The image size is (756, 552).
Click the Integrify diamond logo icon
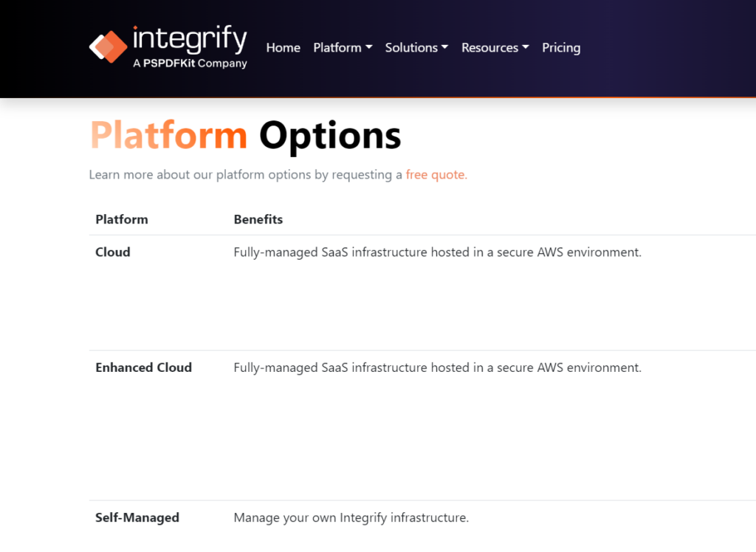tap(109, 46)
